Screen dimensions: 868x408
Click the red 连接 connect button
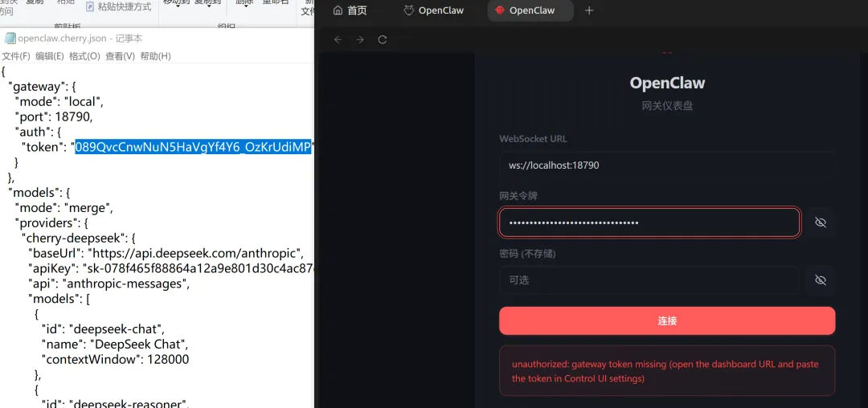point(667,320)
